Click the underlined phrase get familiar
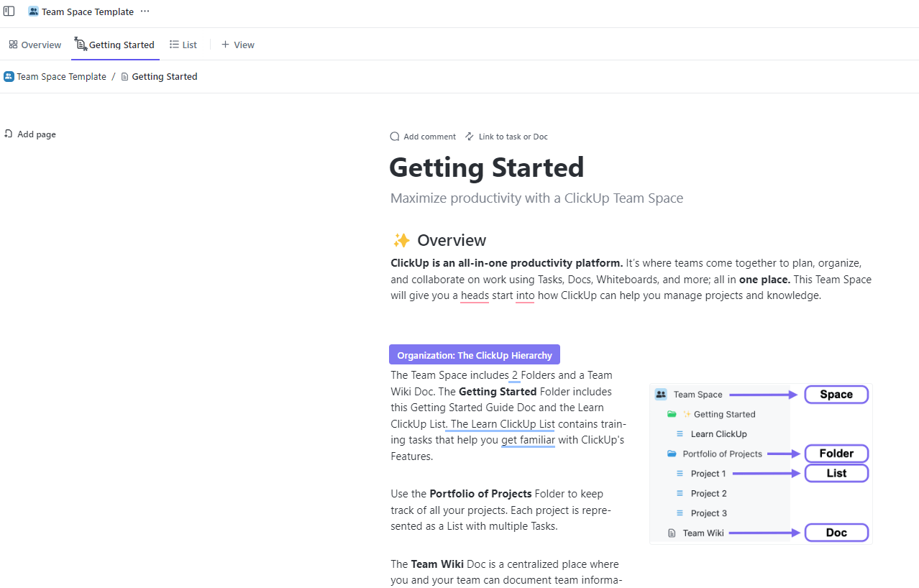The height and width of the screenshot is (588, 919). pos(529,440)
